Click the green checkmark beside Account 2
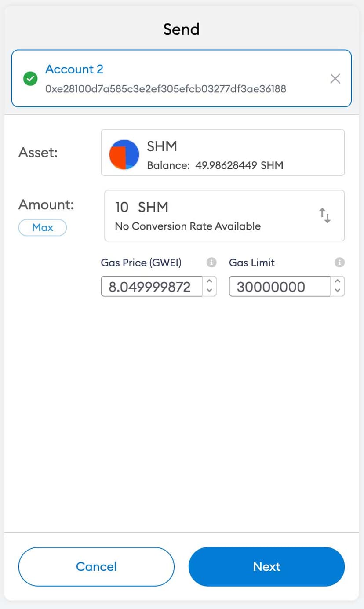 click(30, 79)
